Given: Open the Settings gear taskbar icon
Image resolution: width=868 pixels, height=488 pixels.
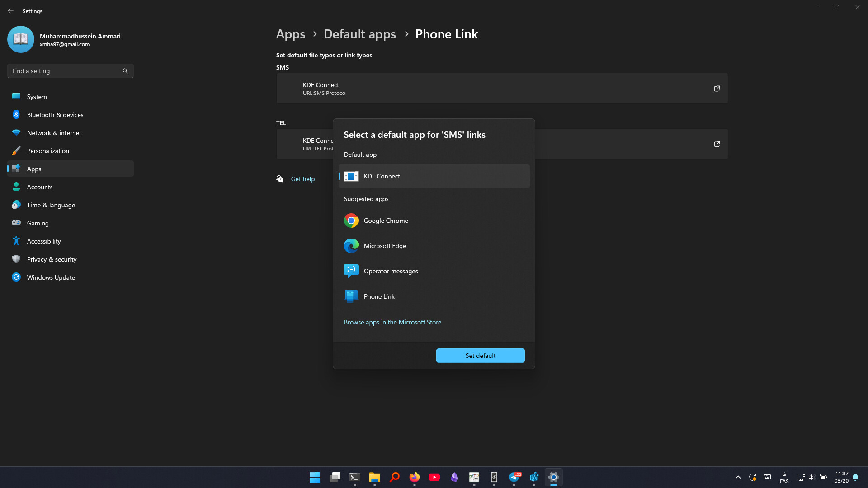Looking at the screenshot, I should click(553, 477).
